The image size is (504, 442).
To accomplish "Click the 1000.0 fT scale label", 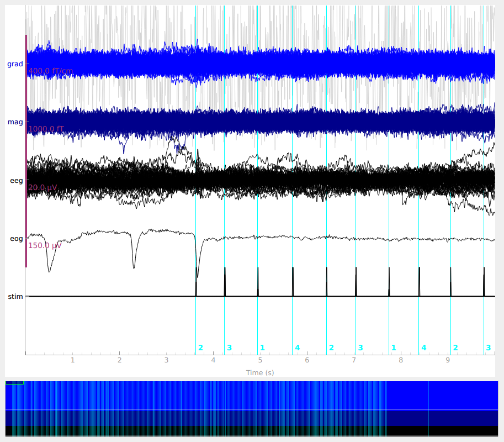I will coord(46,129).
